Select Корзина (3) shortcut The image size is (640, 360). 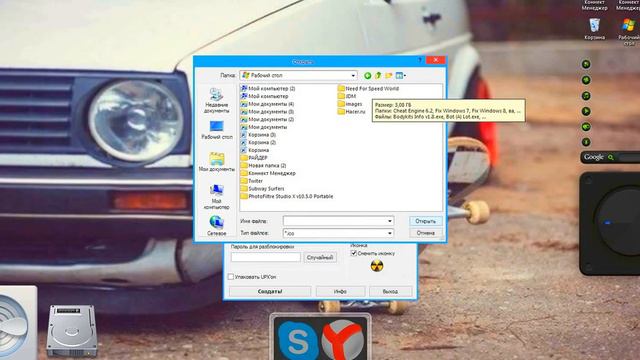click(x=258, y=135)
